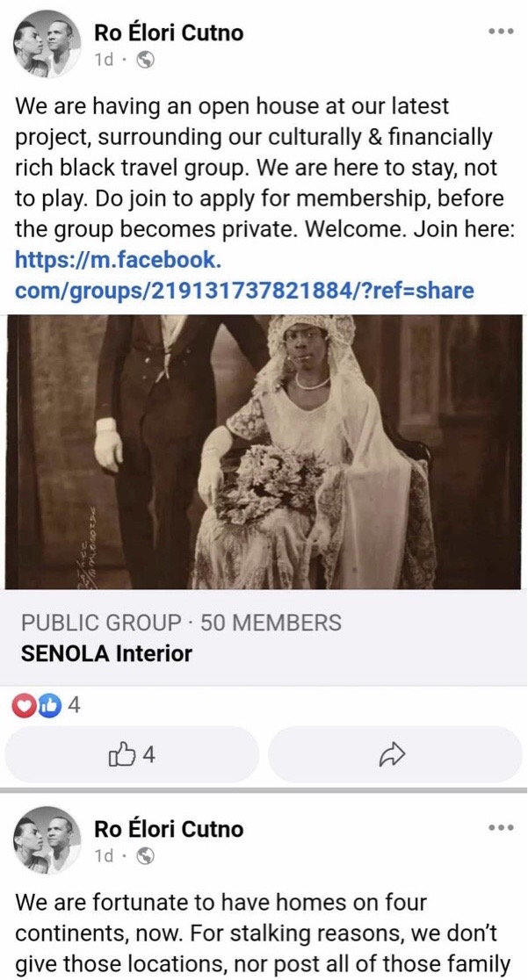
Task: Click the 1d timestamp on first post
Action: [x=104, y=60]
